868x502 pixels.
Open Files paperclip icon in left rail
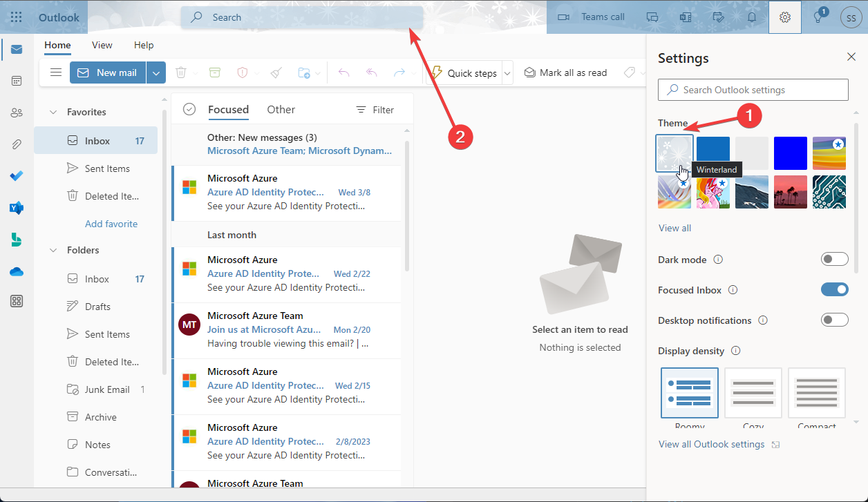coord(17,144)
